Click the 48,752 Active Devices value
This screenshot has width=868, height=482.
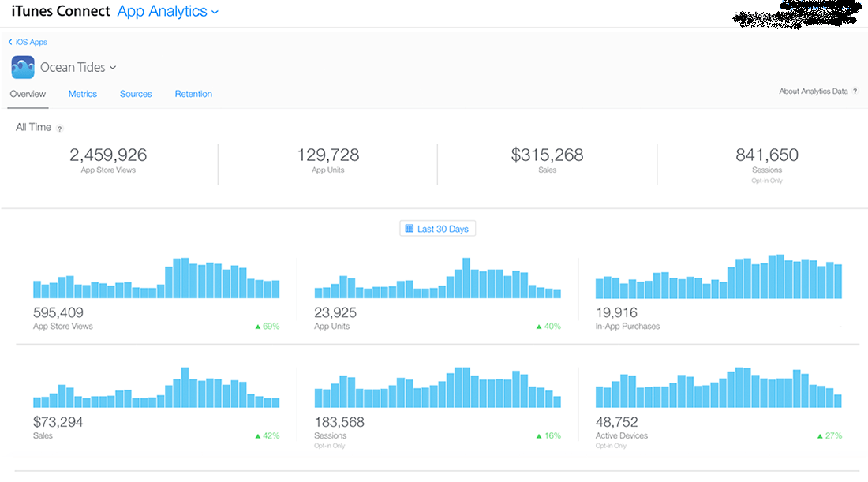(x=617, y=422)
